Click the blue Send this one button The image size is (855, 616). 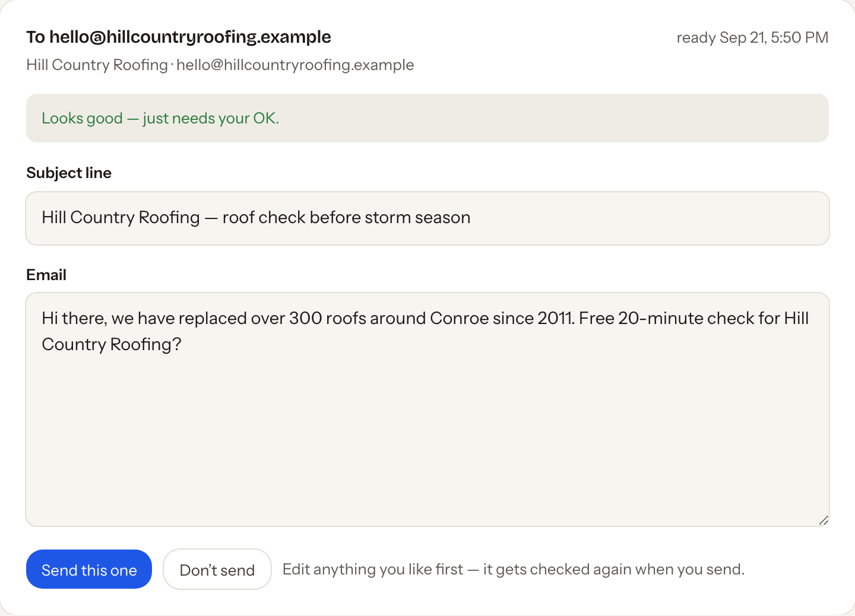[x=89, y=569]
